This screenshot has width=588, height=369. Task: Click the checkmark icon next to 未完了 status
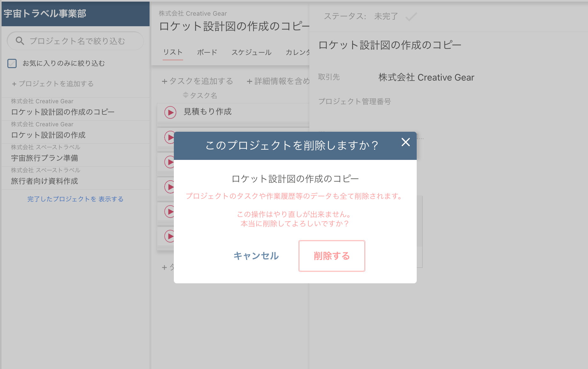coord(411,17)
